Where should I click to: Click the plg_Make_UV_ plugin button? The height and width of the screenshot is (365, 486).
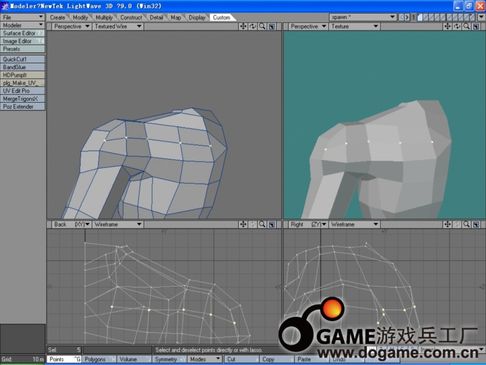tap(22, 83)
